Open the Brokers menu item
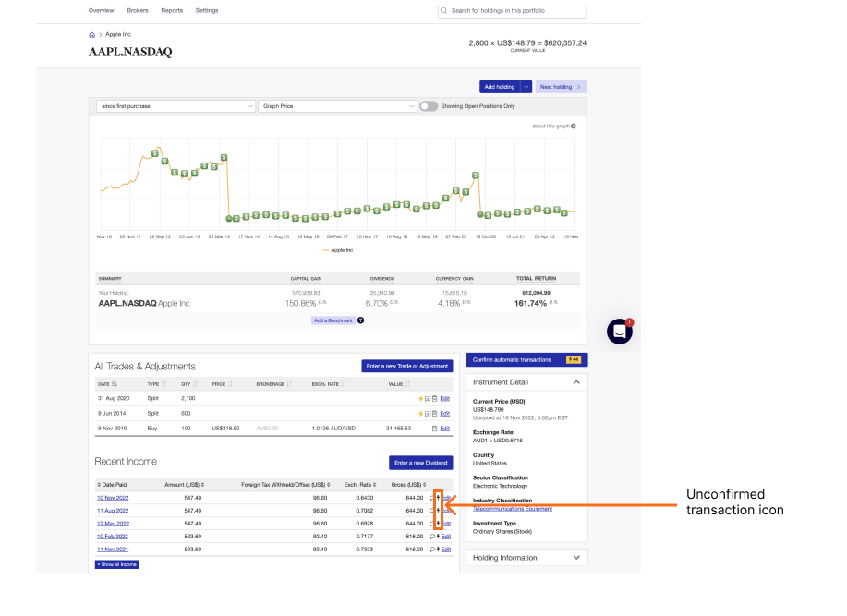Viewport: 847px width, 616px height. (x=138, y=11)
